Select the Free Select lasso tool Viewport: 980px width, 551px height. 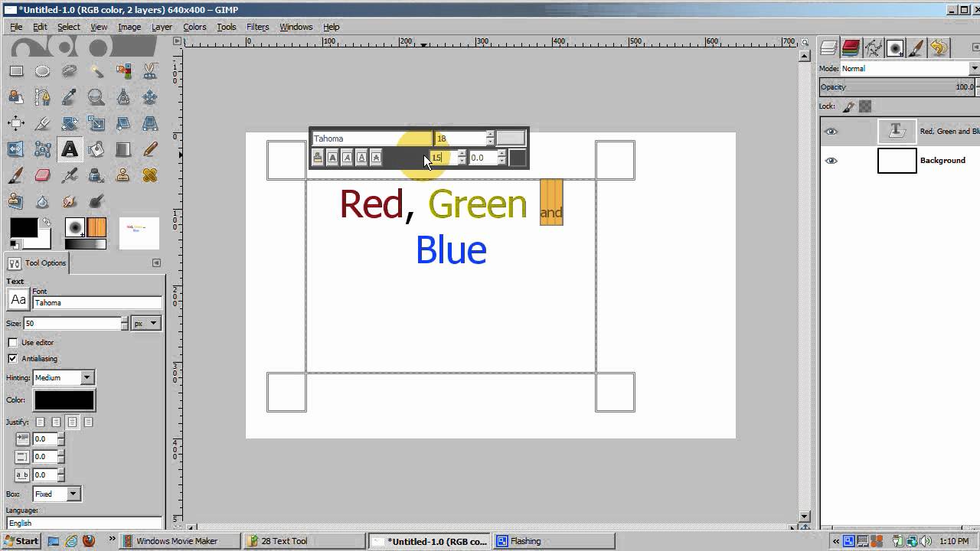pos(70,71)
